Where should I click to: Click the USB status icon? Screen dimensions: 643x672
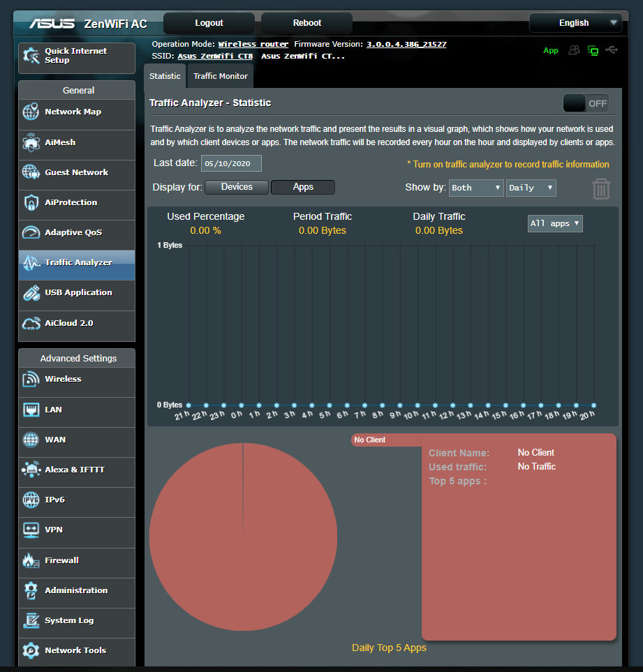(612, 50)
